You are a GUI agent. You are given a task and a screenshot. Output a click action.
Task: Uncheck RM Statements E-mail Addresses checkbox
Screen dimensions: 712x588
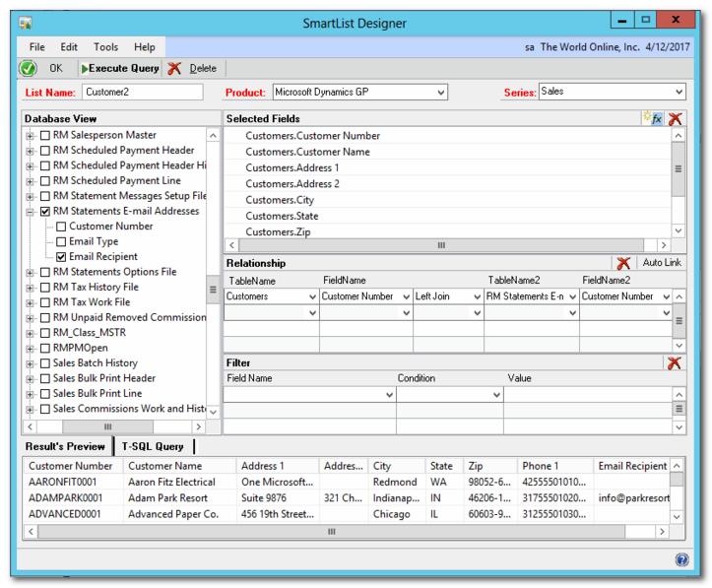(x=45, y=212)
